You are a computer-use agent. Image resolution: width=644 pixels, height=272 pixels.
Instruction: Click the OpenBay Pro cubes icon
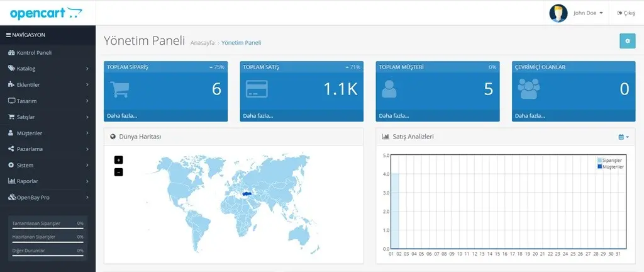(x=12, y=197)
